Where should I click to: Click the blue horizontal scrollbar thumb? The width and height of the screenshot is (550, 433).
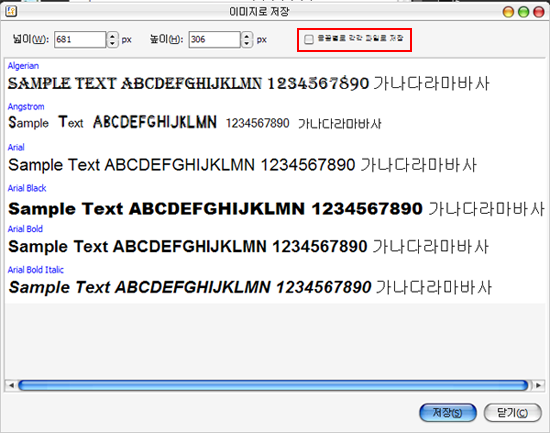273,385
